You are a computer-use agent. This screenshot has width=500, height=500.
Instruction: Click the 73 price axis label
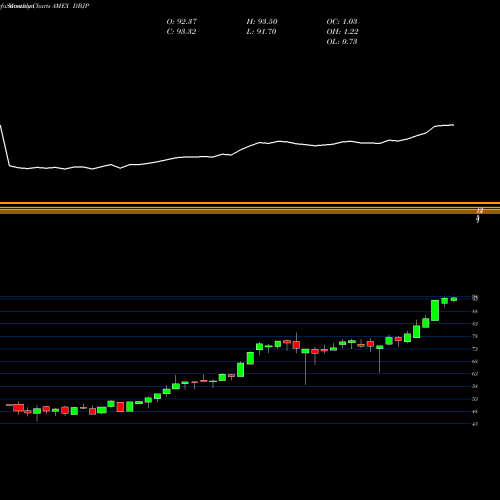click(x=475, y=349)
